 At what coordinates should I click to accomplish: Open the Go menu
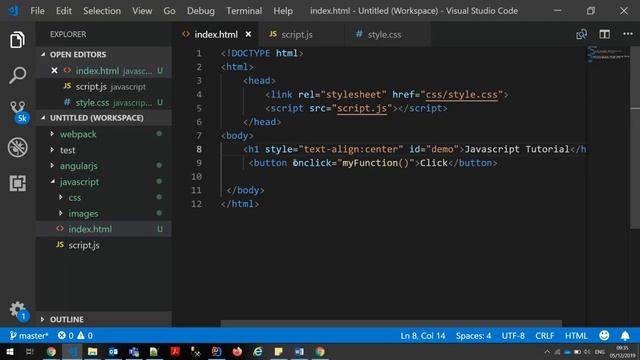click(x=169, y=11)
